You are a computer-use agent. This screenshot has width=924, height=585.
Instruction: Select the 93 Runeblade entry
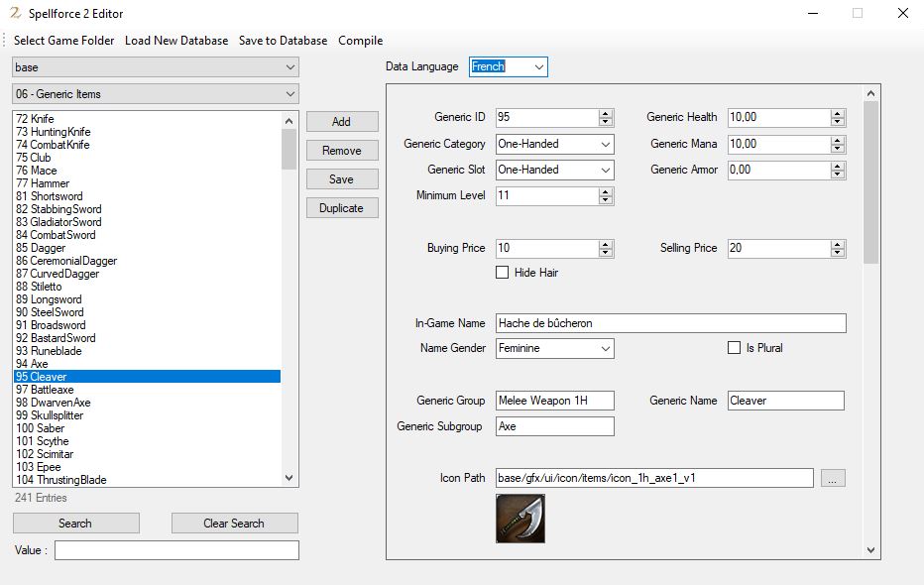pyautogui.click(x=148, y=351)
